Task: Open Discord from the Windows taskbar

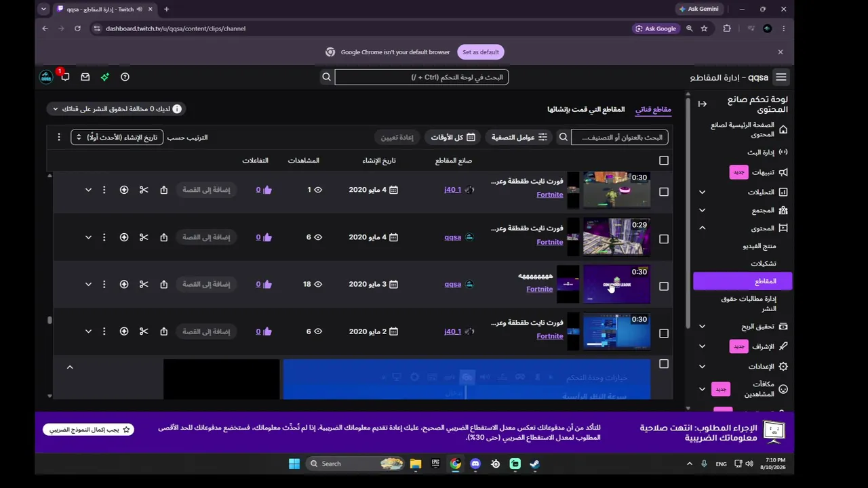Action: pyautogui.click(x=475, y=464)
